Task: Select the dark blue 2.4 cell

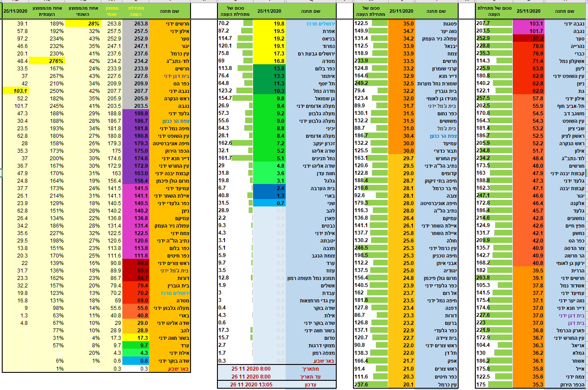Action: coord(269,188)
